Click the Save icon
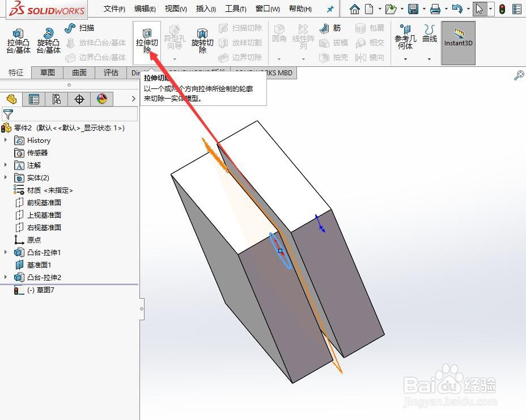The width and height of the screenshot is (526, 420). (x=413, y=9)
